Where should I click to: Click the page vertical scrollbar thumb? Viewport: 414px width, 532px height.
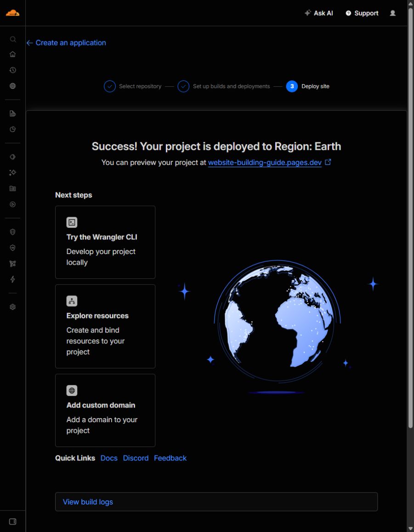tap(411, 217)
